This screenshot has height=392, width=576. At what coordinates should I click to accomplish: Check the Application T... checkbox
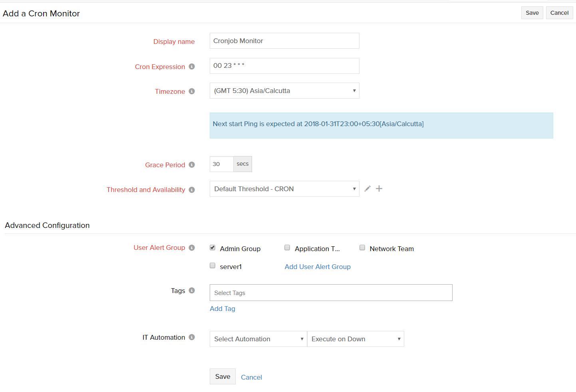coord(287,247)
